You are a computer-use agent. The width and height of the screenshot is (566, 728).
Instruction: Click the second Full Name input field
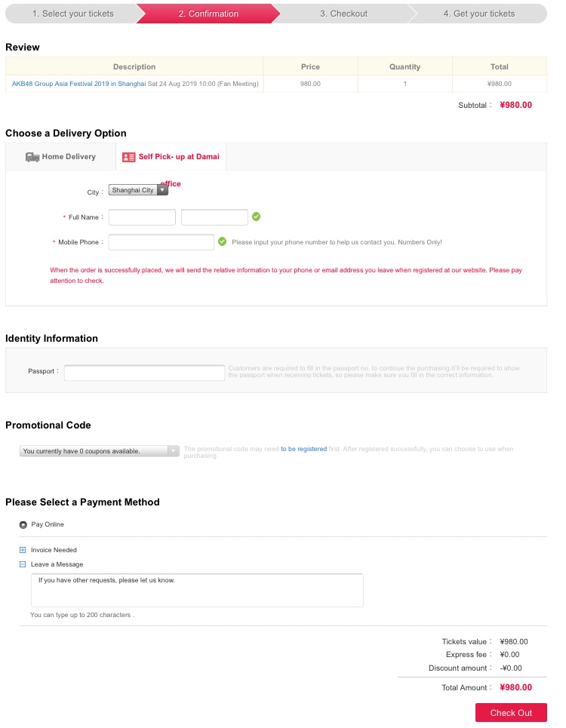point(214,217)
